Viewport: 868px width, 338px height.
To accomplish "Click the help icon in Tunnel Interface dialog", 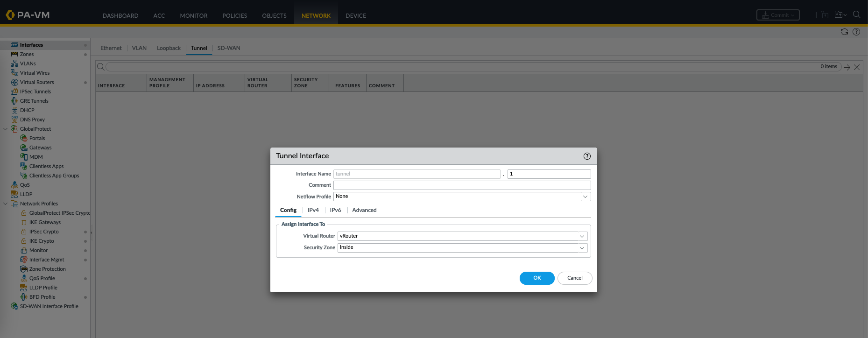I will 587,156.
